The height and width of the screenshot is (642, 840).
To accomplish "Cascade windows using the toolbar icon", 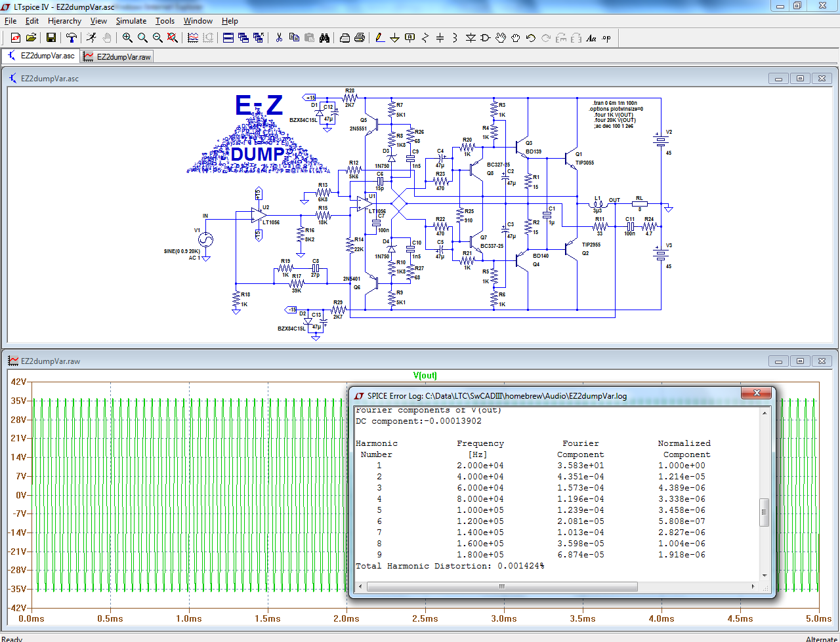I will coord(243,38).
